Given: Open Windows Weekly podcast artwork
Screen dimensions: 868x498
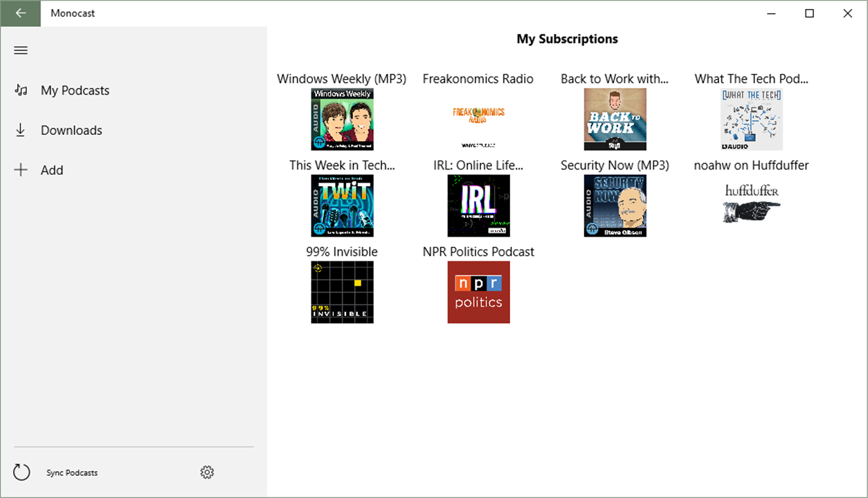Looking at the screenshot, I should (342, 119).
